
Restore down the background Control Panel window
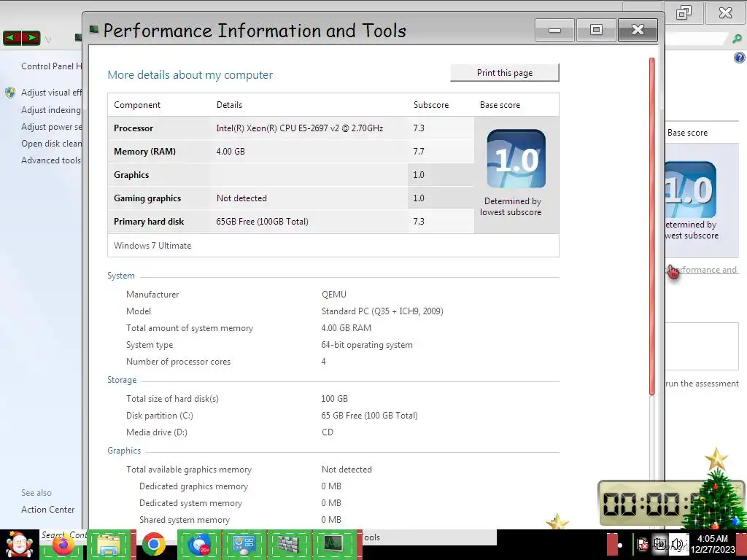pyautogui.click(x=684, y=12)
